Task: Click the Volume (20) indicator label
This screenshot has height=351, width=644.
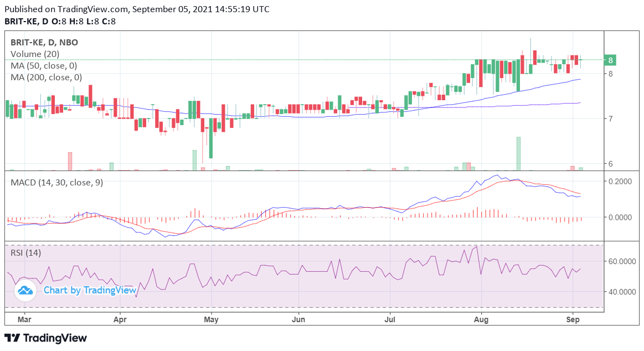Action: click(x=35, y=54)
